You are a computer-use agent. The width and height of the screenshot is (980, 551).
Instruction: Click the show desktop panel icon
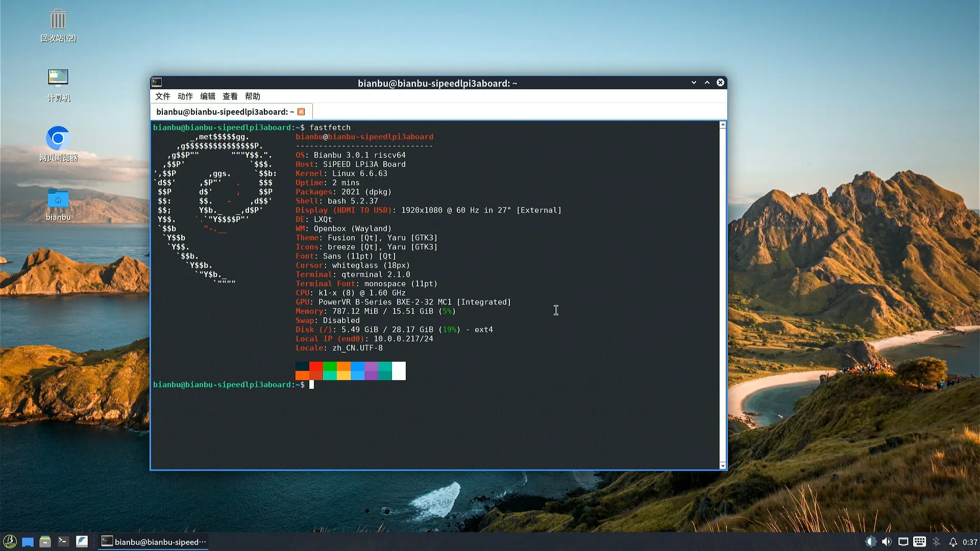point(28,542)
